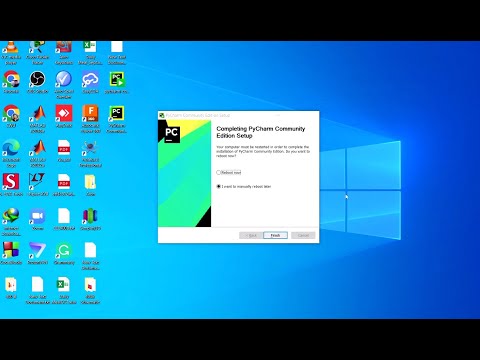Launch the four-colored squares CodeBlocks shortcut

point(11,253)
